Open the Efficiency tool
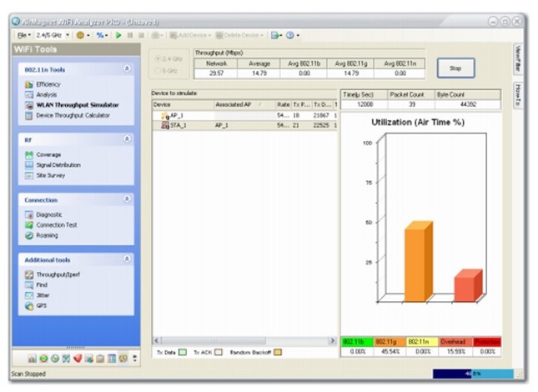 [x=48, y=85]
